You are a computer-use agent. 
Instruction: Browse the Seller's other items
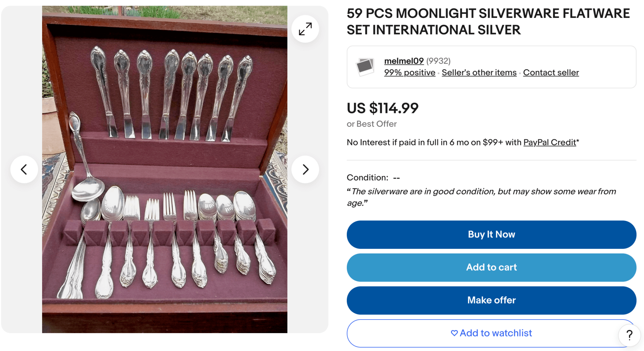click(479, 72)
